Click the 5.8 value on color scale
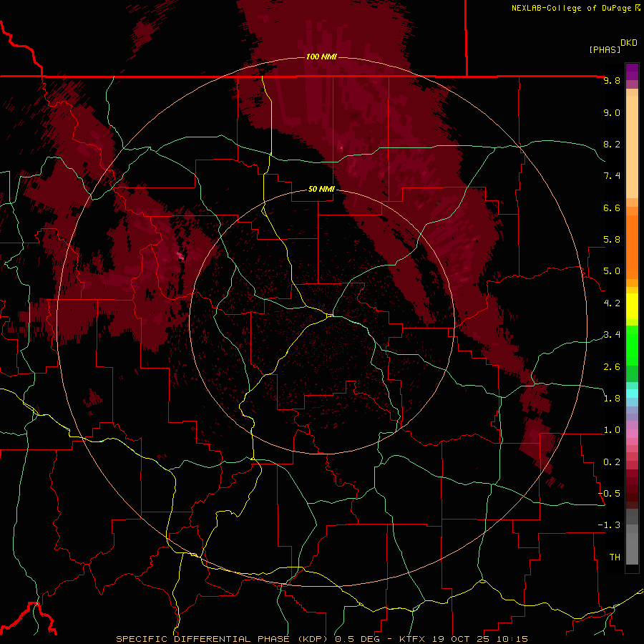This screenshot has width=644, height=644. (612, 240)
